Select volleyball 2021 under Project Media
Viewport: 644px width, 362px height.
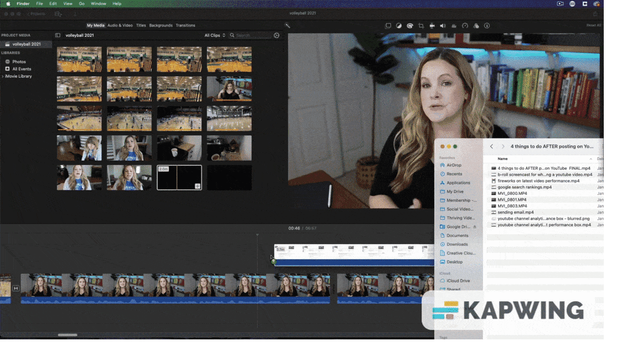26,44
